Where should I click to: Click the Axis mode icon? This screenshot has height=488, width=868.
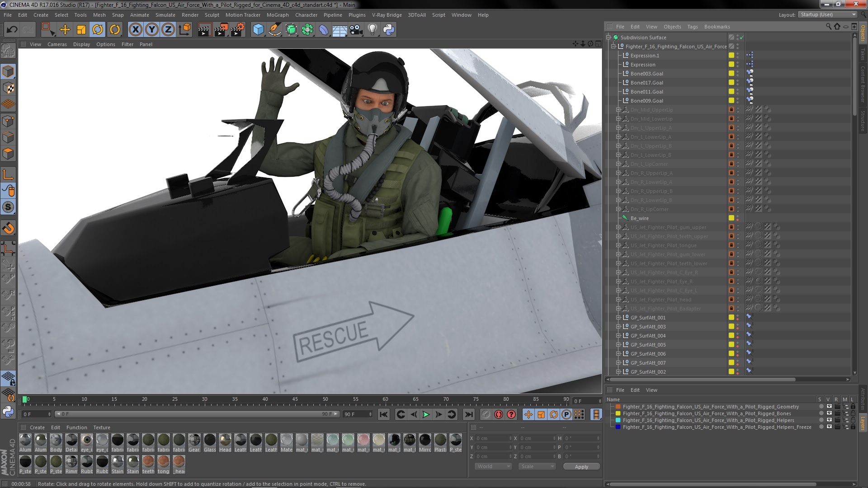pos(8,174)
